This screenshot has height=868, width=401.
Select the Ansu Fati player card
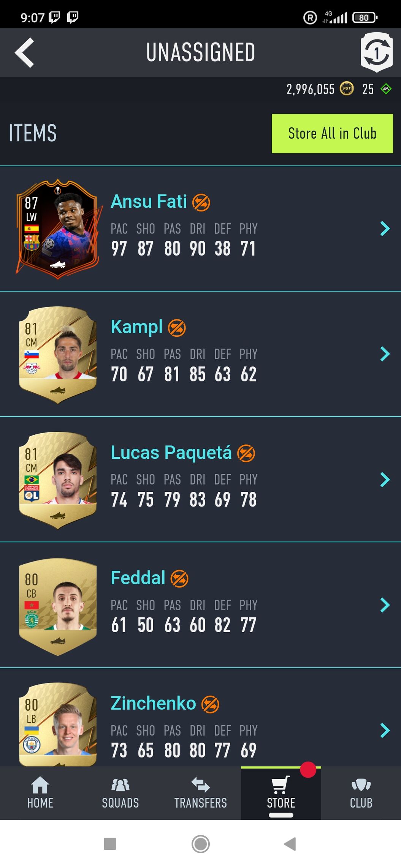58,229
